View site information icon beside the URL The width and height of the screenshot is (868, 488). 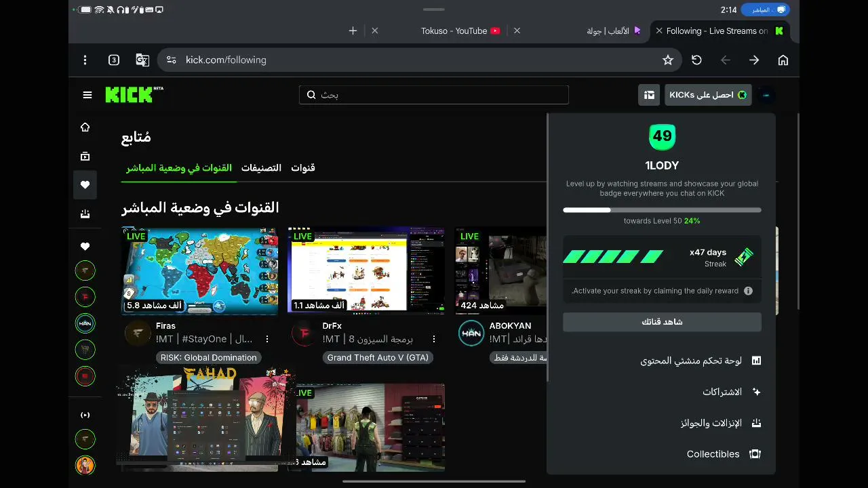click(171, 60)
